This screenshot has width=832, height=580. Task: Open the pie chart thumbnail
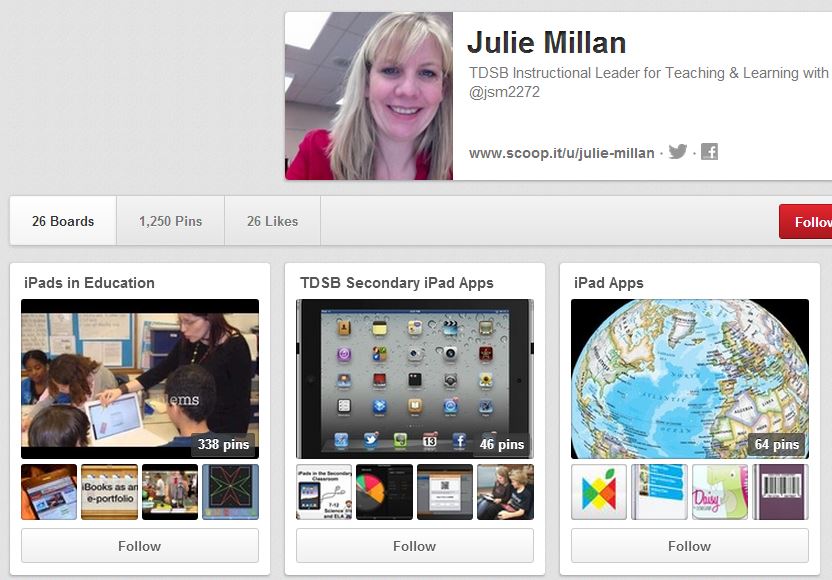point(384,492)
